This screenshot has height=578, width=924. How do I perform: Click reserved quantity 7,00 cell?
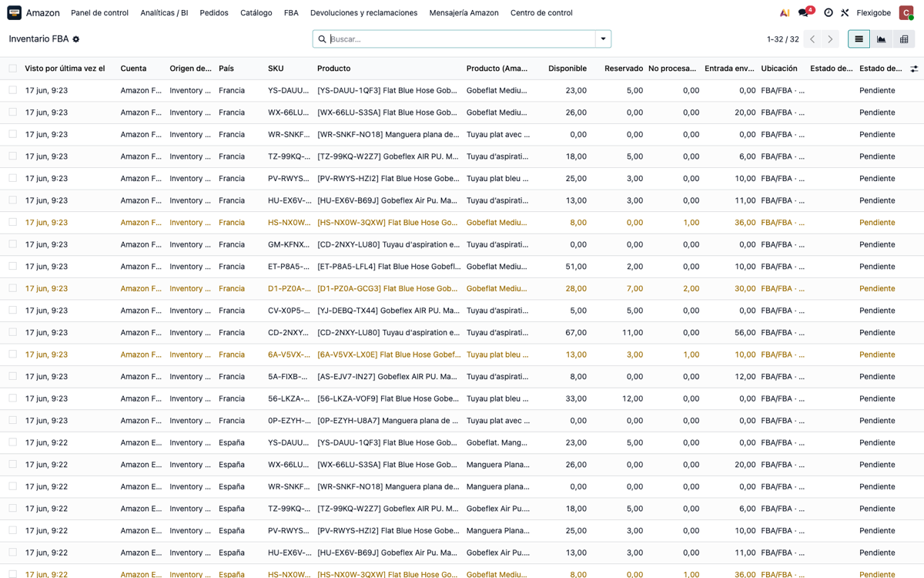pyautogui.click(x=634, y=288)
